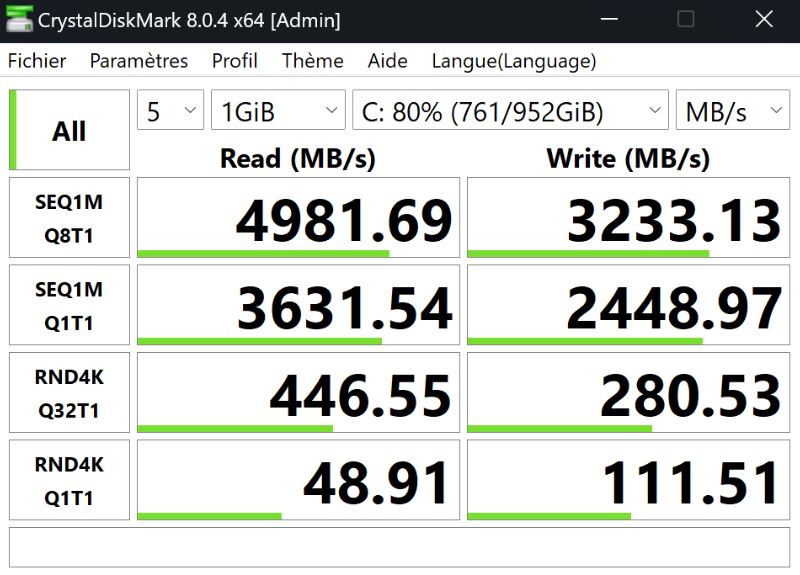
Task: Click the CrystalDiskMark app icon in title bar
Action: (x=19, y=19)
